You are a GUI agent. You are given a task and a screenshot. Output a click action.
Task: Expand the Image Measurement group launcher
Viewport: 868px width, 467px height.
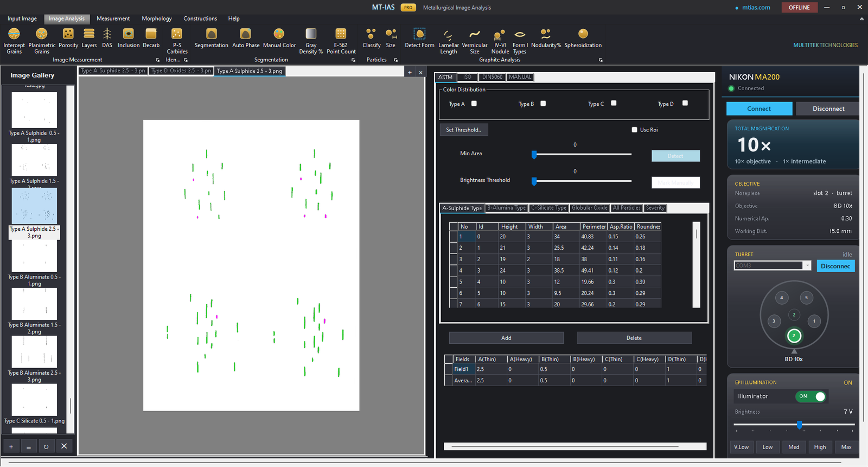158,60
